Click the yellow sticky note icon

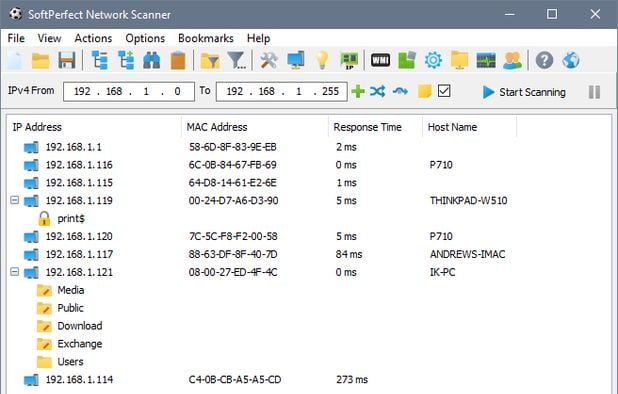[424, 91]
